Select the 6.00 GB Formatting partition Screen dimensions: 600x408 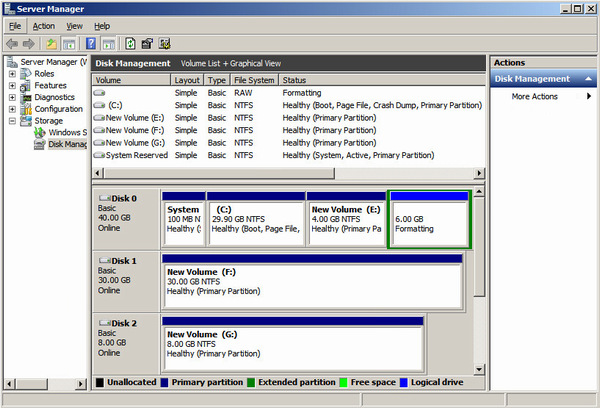(x=429, y=220)
